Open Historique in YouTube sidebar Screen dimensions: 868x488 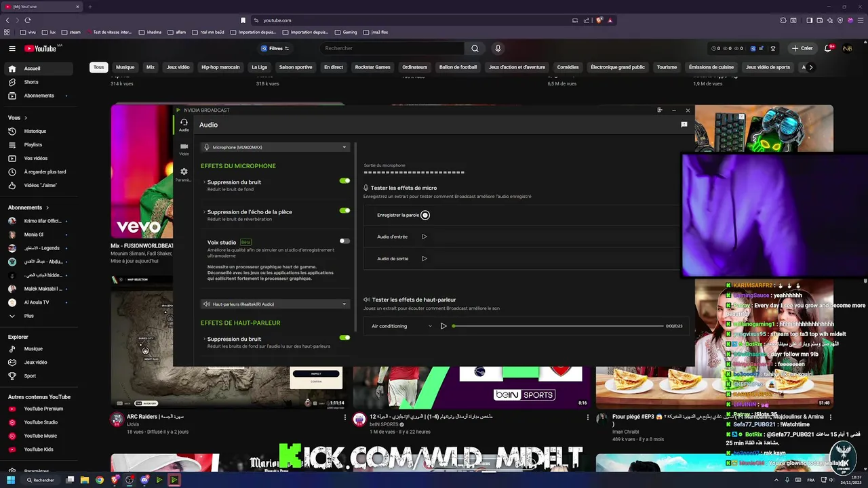coord(39,131)
